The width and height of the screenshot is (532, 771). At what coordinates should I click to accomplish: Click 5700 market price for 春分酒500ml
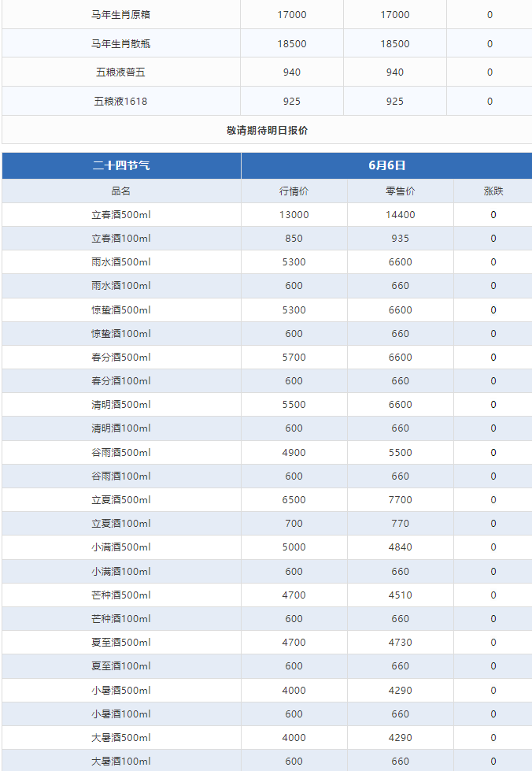coord(294,358)
